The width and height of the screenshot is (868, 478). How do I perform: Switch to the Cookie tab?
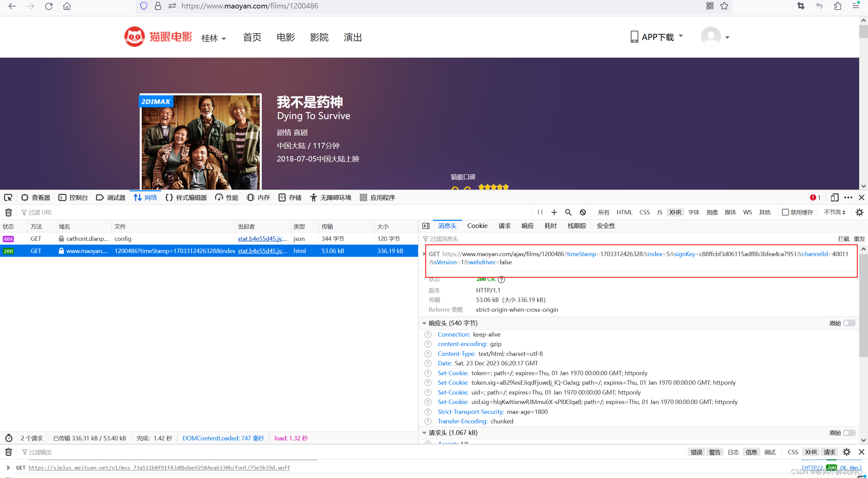coord(477,226)
